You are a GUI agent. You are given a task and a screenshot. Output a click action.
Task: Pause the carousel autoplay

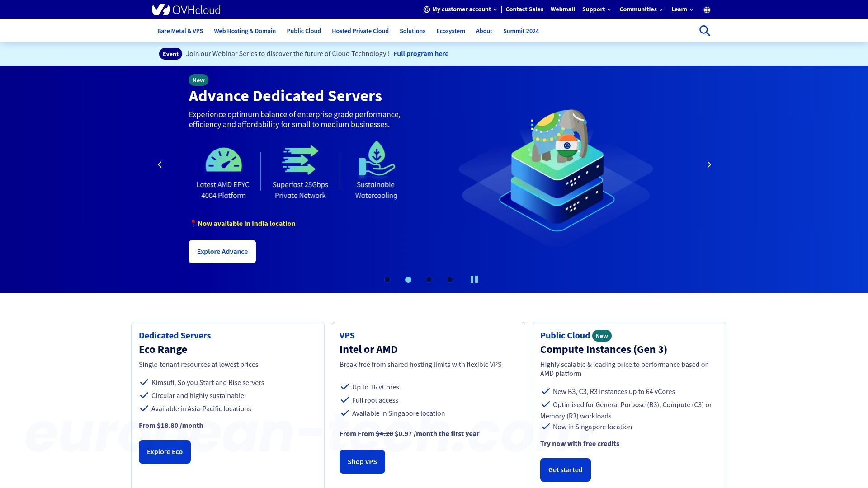(x=474, y=279)
